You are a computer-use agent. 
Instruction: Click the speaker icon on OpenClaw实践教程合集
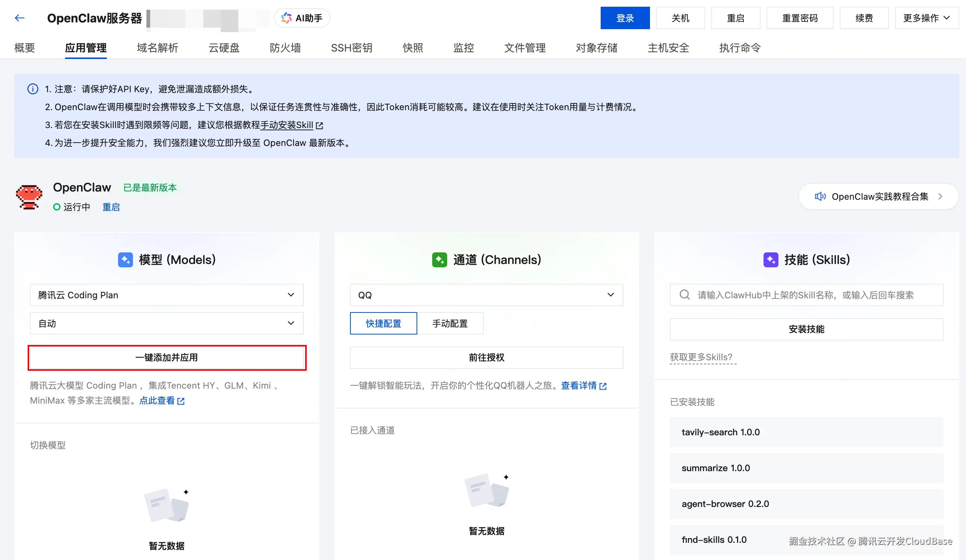pyautogui.click(x=820, y=196)
